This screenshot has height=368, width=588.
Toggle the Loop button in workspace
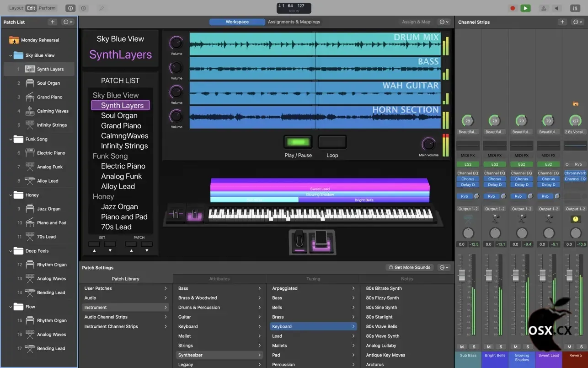332,142
